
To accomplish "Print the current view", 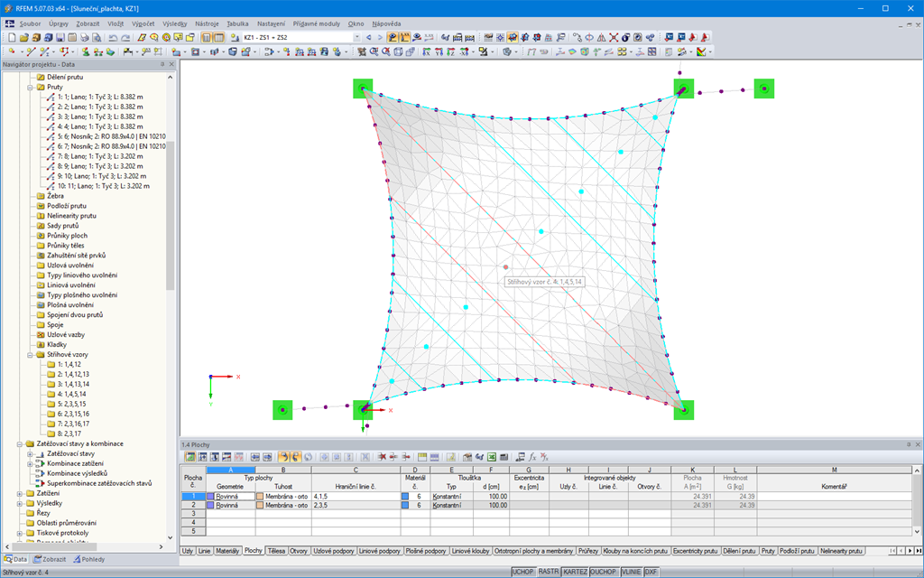I will click(84, 37).
